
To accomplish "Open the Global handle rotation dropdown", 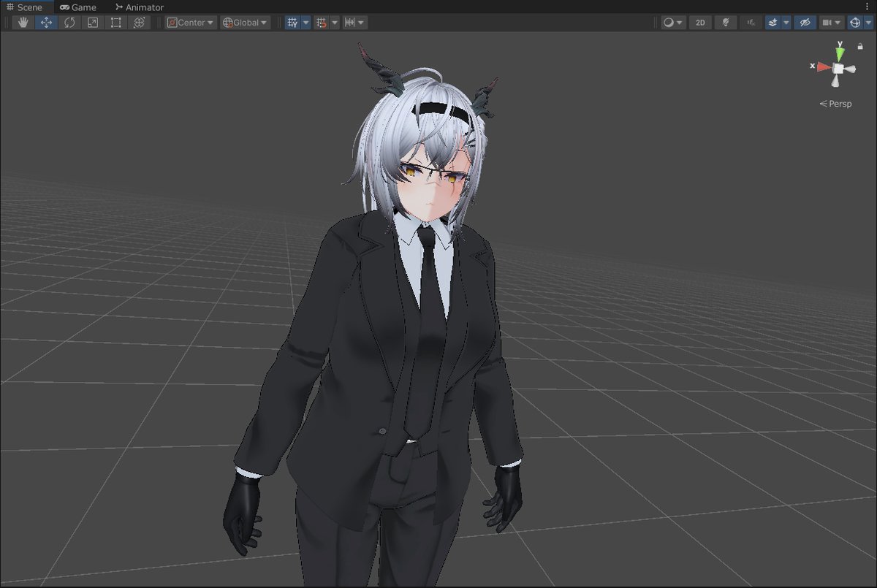I will click(x=245, y=23).
